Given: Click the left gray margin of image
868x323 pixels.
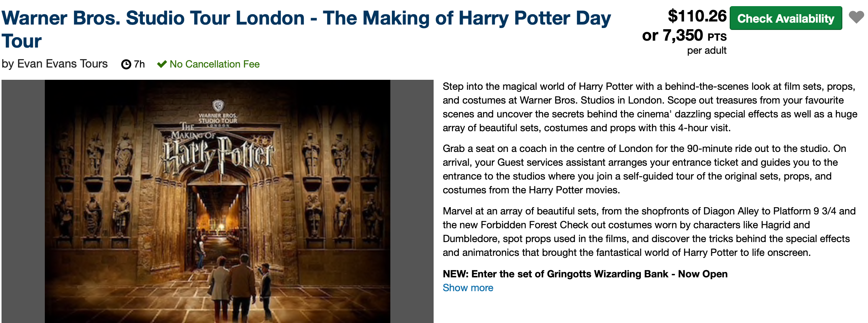Looking at the screenshot, I should coord(23,201).
